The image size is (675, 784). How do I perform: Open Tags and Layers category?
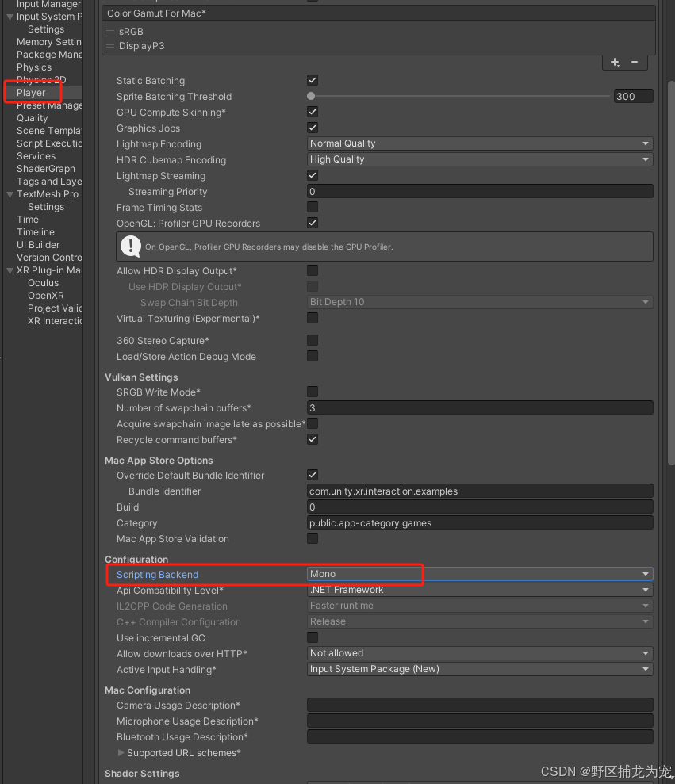pos(49,182)
